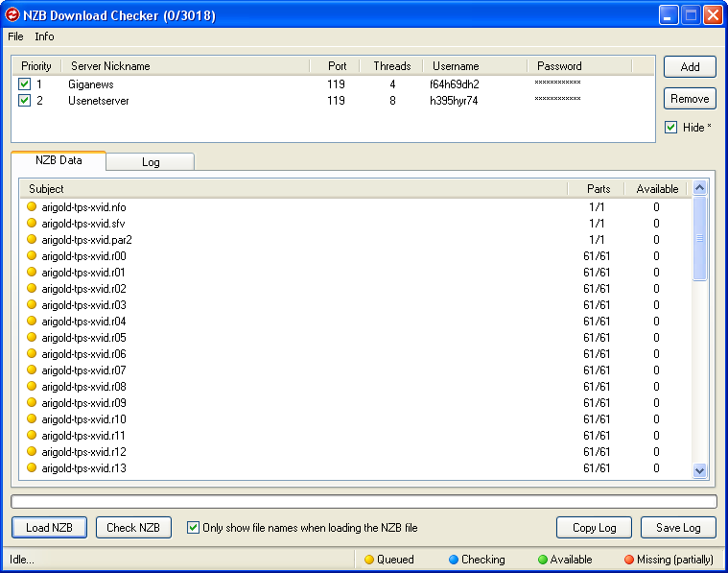Click the Port column header
The image size is (728, 573).
[x=335, y=66]
